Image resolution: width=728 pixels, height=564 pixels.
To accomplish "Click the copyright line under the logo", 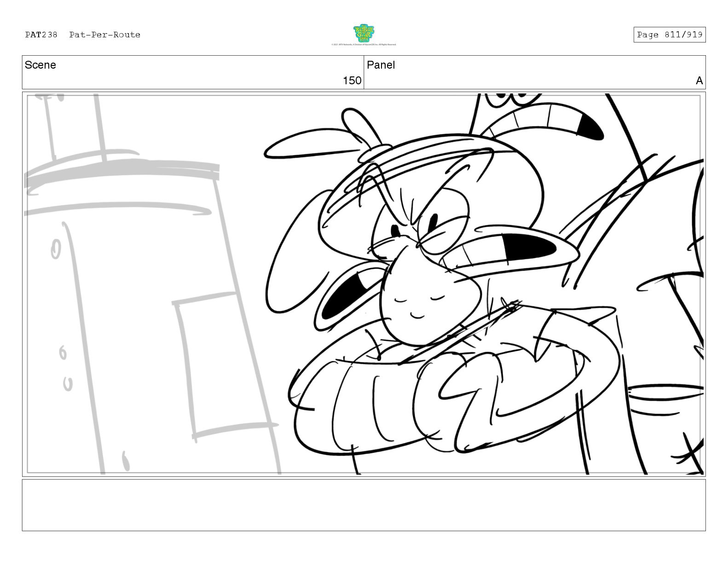I will click(x=364, y=45).
